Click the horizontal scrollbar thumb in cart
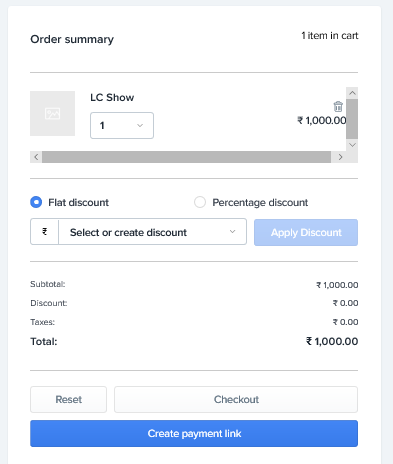 186,157
